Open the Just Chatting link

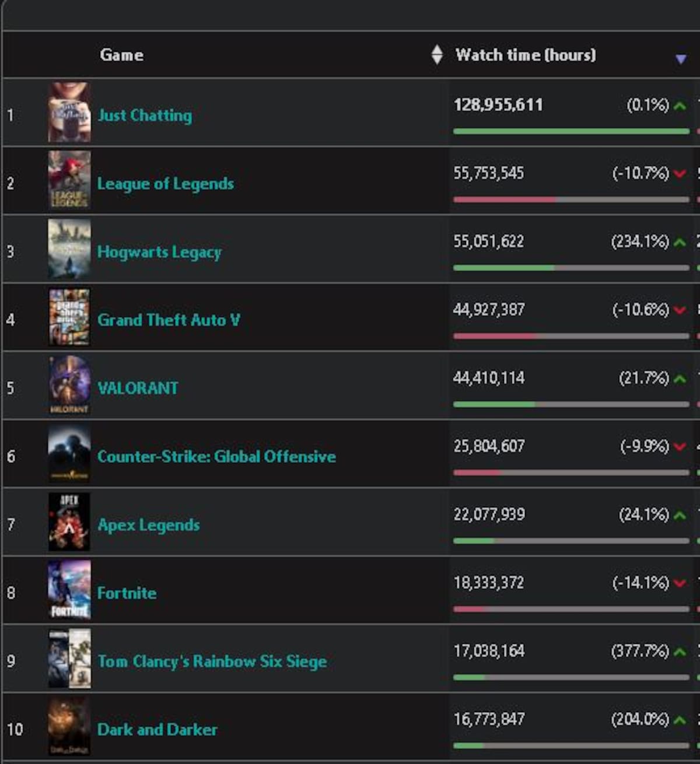coord(145,115)
